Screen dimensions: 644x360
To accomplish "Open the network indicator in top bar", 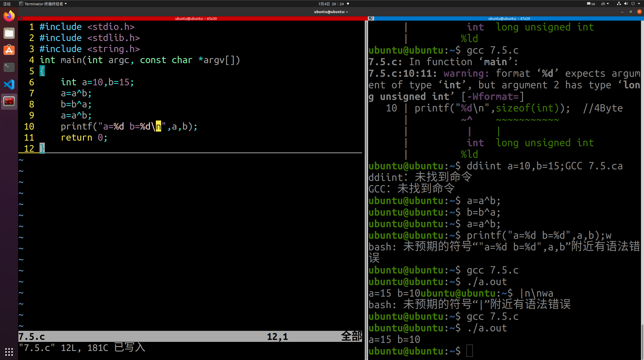I will point(619,4).
